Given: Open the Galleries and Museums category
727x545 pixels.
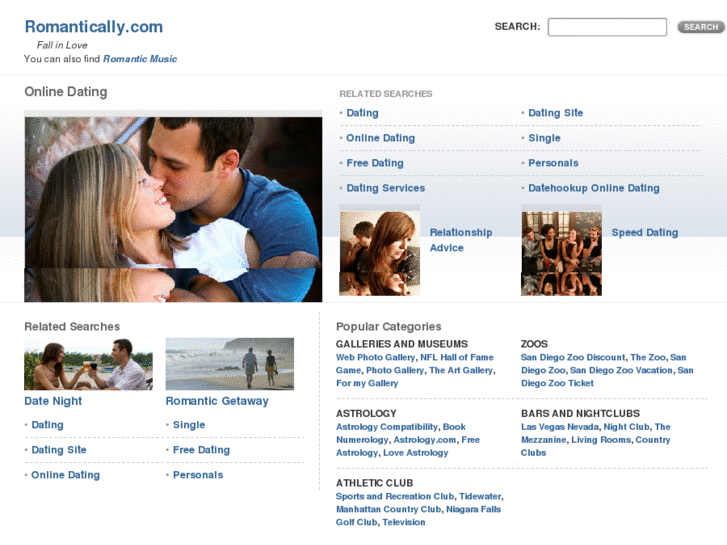Looking at the screenshot, I should pos(402,344).
